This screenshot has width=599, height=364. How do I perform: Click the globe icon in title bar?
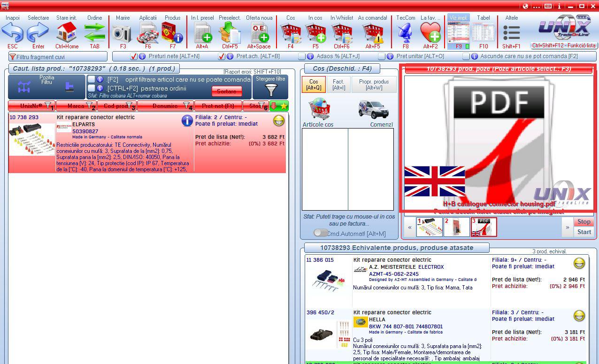coord(525,6)
